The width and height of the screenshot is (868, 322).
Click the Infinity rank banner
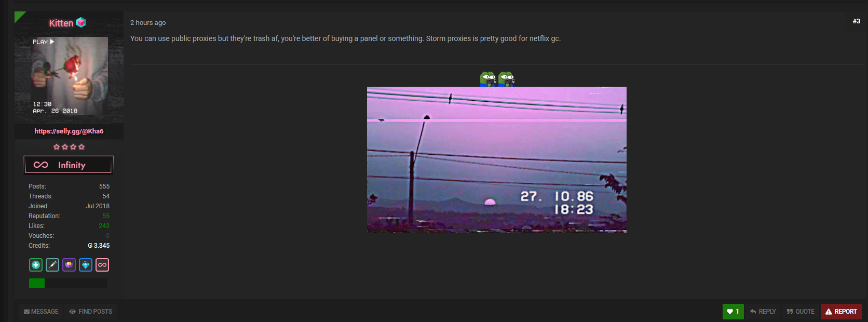[69, 165]
